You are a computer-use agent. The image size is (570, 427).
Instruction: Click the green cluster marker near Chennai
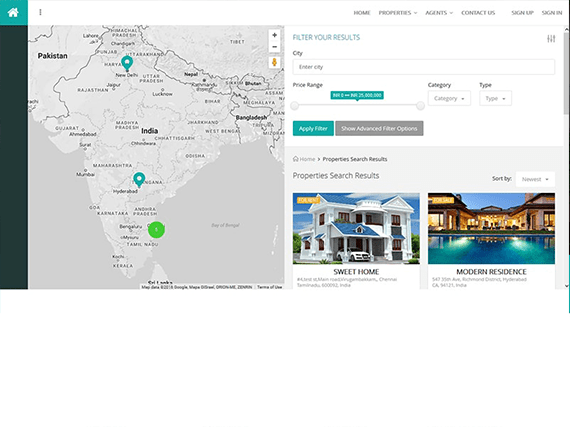[x=156, y=230]
